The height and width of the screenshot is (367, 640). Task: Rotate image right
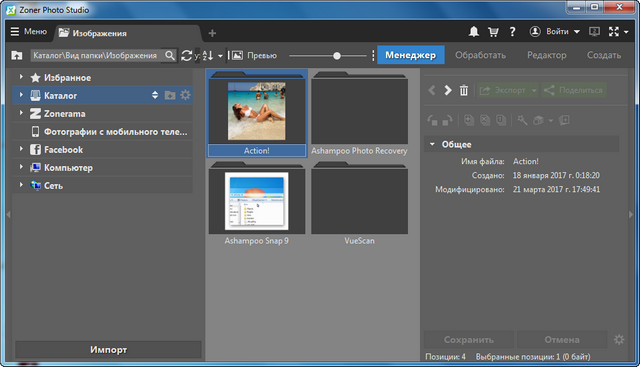tap(447, 120)
